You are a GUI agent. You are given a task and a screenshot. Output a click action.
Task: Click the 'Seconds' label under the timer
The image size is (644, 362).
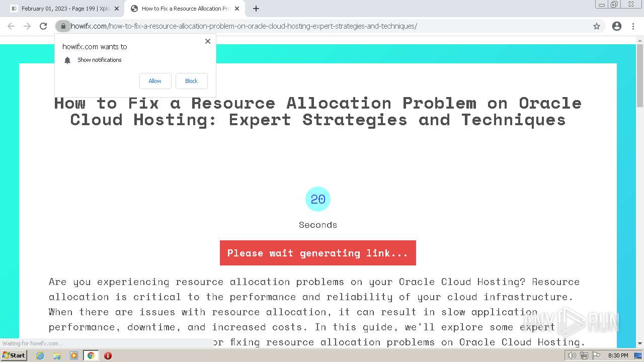[x=318, y=225]
